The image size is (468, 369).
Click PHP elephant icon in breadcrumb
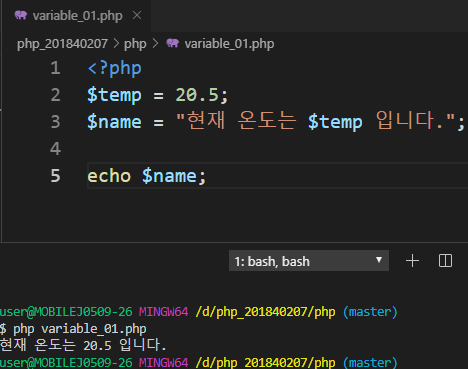[x=173, y=43]
